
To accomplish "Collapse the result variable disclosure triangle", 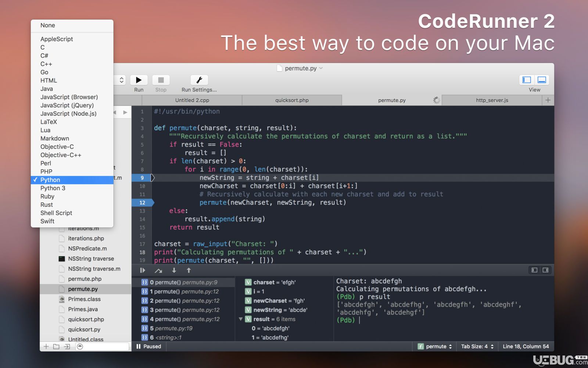I will click(241, 319).
